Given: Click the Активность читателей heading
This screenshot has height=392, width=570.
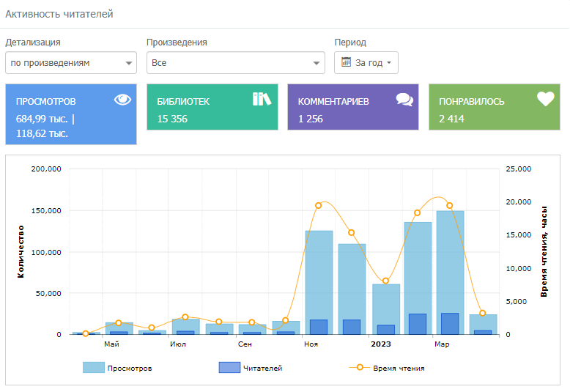Looking at the screenshot, I should click(x=59, y=14).
